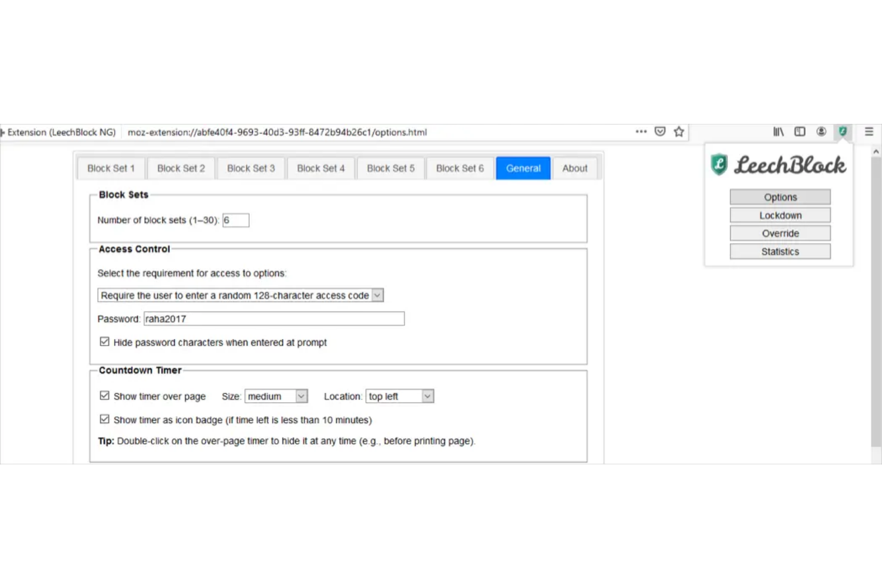882x588 pixels.
Task: Click the page vertical scrollbar
Action: coord(875,298)
